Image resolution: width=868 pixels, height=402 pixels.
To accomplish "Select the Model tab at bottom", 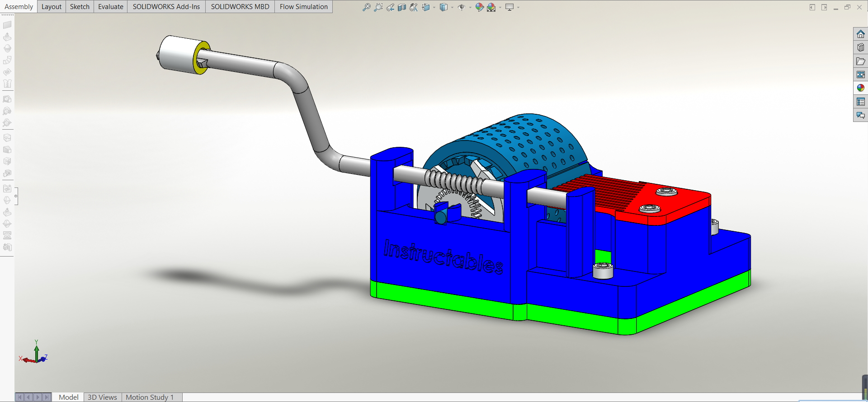I will (68, 397).
